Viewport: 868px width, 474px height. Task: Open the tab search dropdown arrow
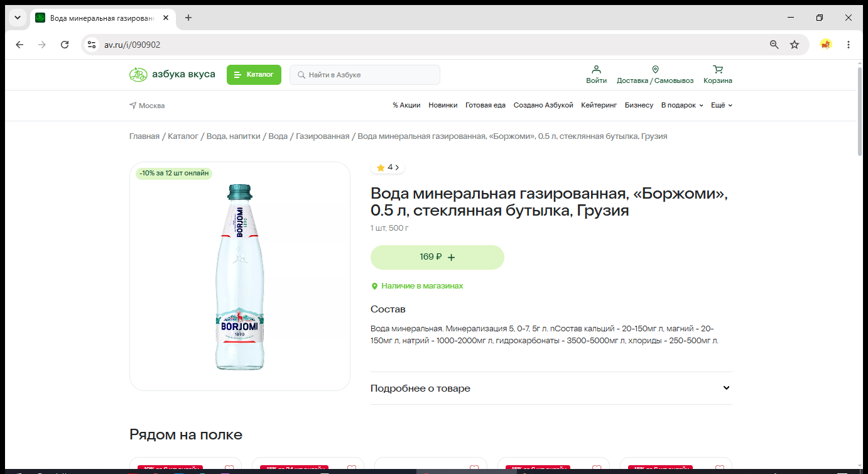pyautogui.click(x=18, y=18)
